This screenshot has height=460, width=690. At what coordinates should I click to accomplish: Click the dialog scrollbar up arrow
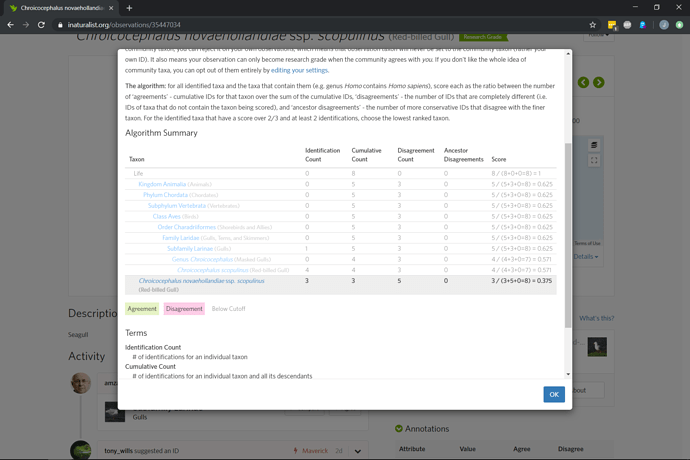[x=568, y=54]
